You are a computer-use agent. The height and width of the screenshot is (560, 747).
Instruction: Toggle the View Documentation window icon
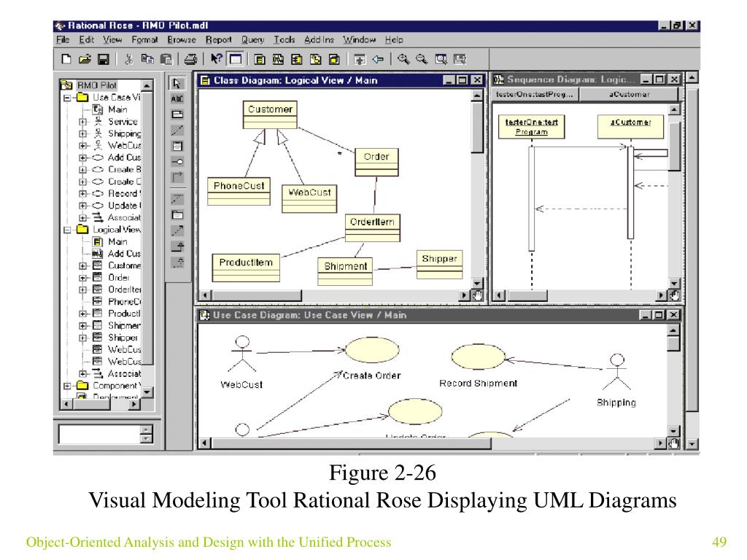tap(236, 59)
